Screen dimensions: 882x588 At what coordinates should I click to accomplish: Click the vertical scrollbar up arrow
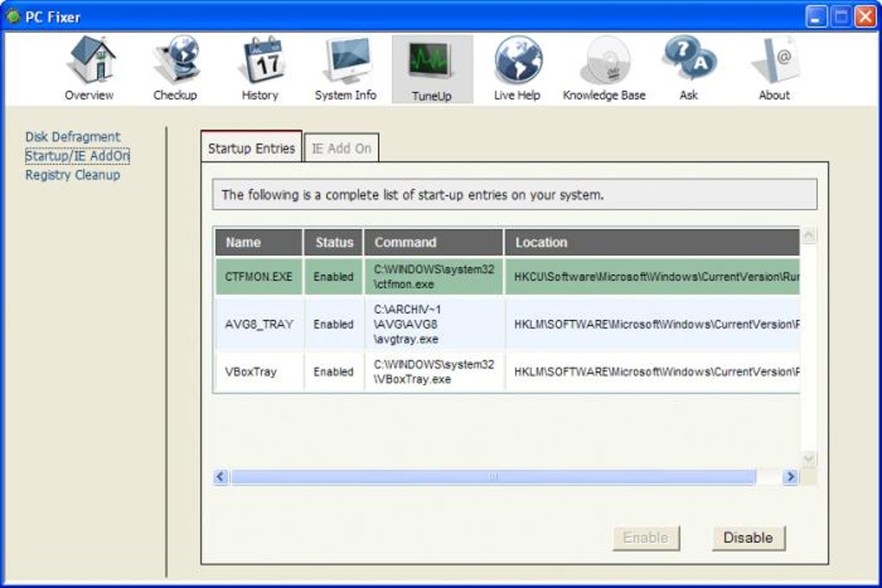(808, 235)
